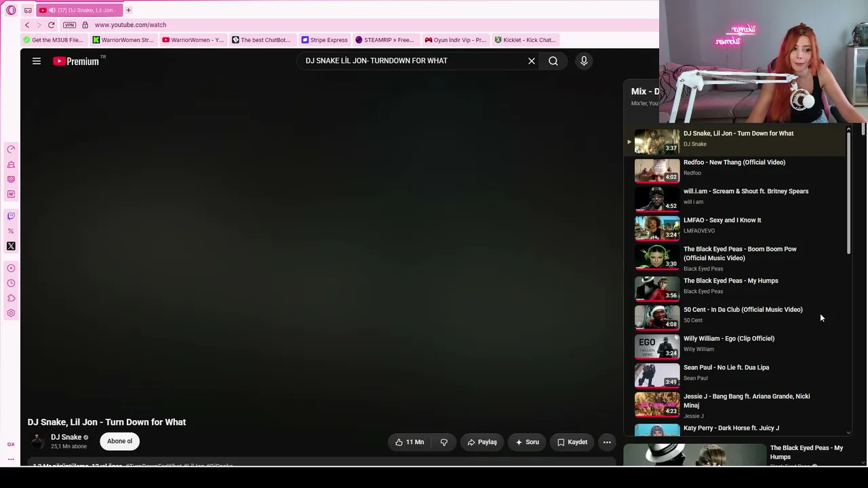Dislike the video
Viewport: 868px width, 488px height.
[444, 442]
